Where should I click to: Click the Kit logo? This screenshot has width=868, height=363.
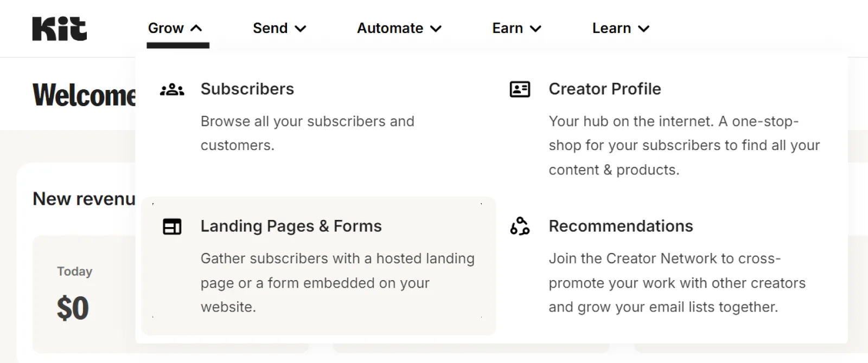click(x=60, y=29)
